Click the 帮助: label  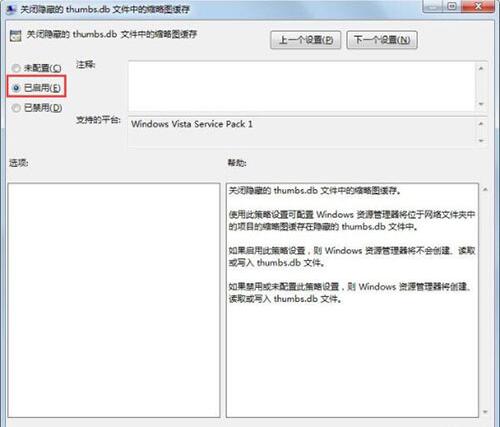(x=237, y=163)
